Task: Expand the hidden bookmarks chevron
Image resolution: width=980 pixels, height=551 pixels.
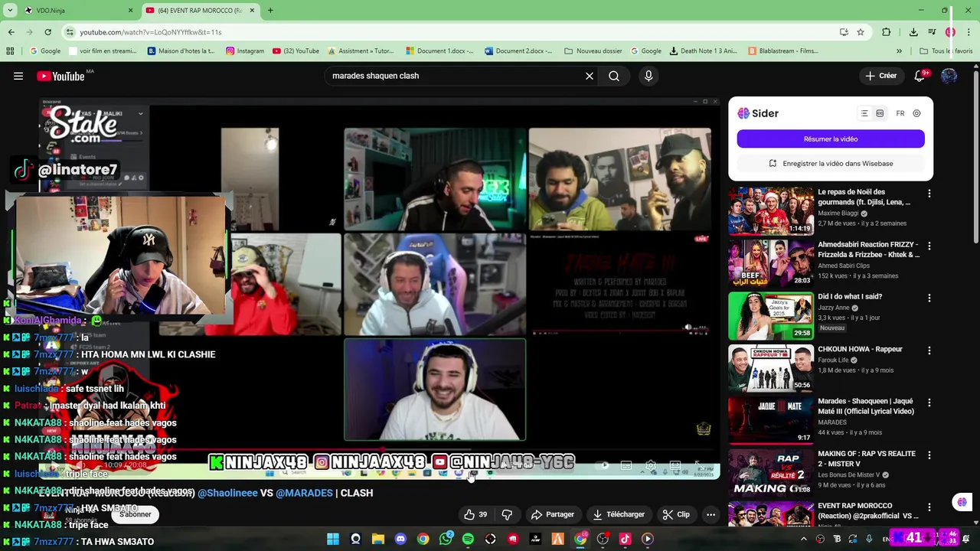Action: pyautogui.click(x=900, y=51)
